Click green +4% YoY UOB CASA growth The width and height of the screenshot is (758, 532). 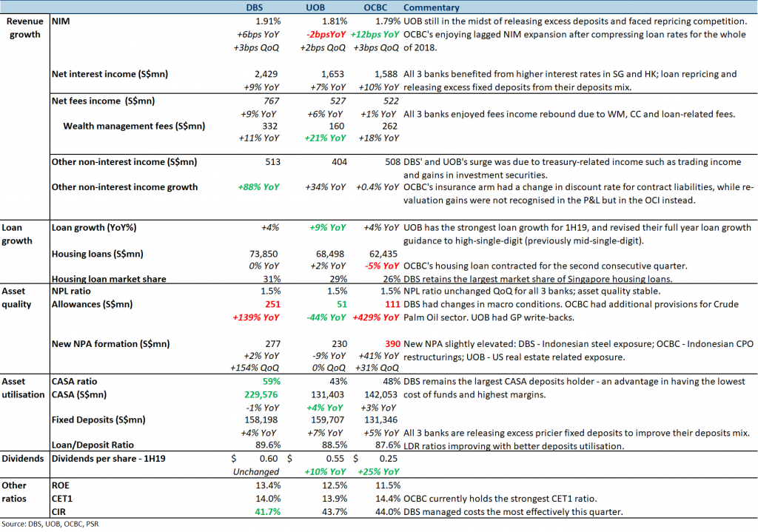click(325, 408)
